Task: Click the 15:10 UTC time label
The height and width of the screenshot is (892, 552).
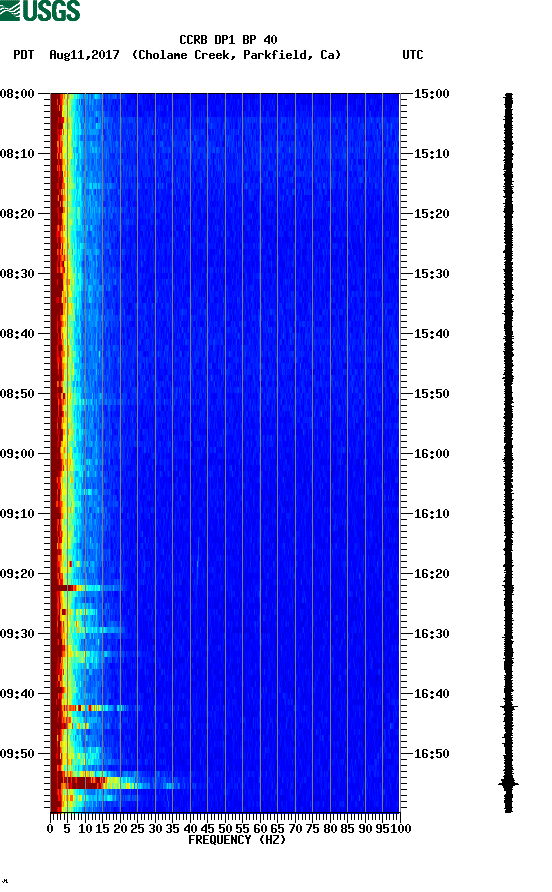Action: click(x=431, y=154)
